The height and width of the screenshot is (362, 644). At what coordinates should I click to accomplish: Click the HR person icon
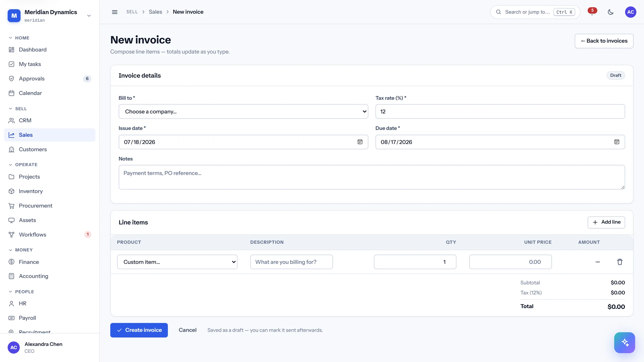pyautogui.click(x=11, y=304)
